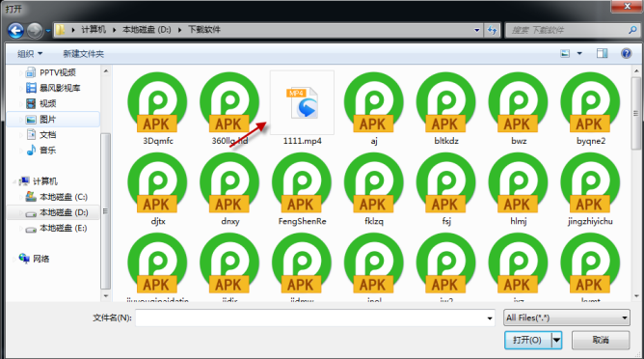Click the 文件名 input field
The width and height of the screenshot is (644, 359).
[314, 318]
